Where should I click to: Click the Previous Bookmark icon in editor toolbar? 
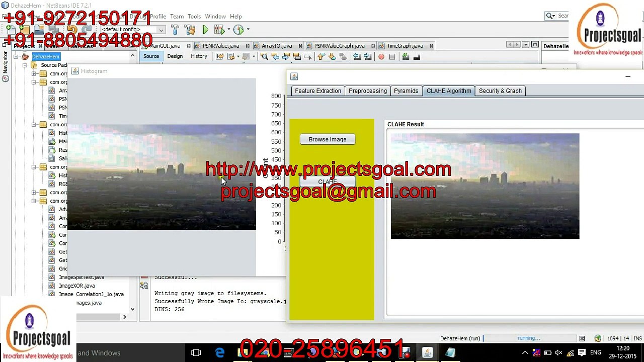click(321, 57)
